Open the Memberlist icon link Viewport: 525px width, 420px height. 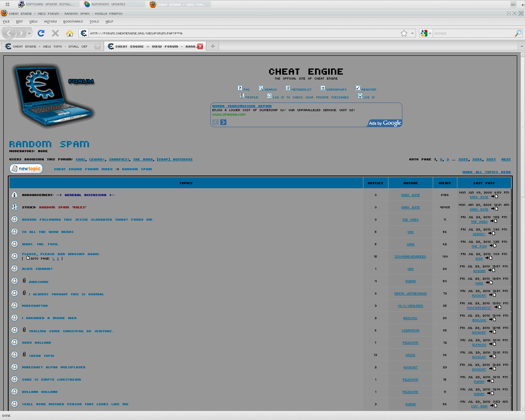(288, 88)
